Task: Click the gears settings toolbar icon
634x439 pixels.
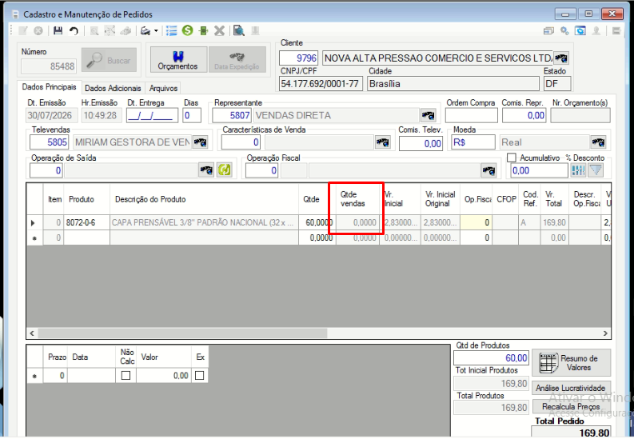Action: (x=564, y=31)
